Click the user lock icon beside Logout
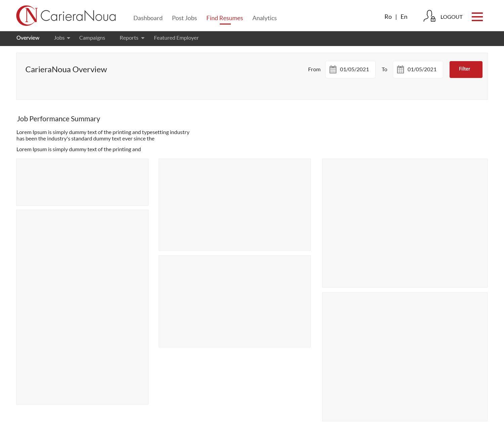 point(429,16)
